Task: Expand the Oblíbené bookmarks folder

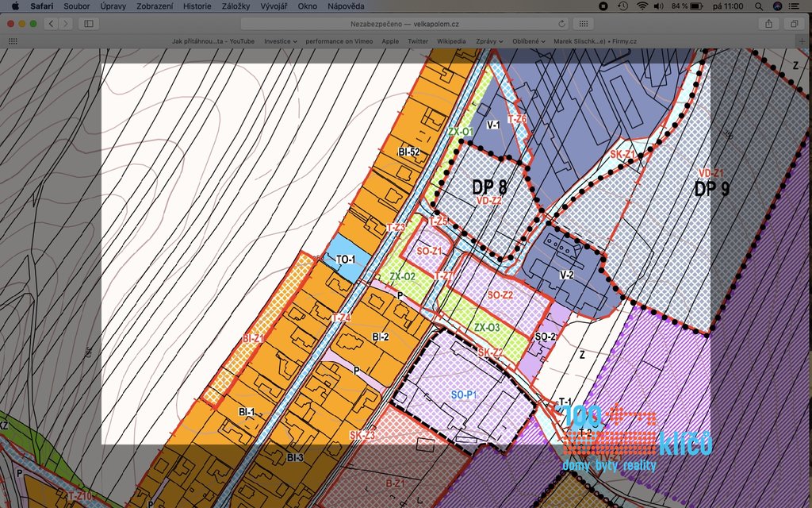Action: coord(529,41)
